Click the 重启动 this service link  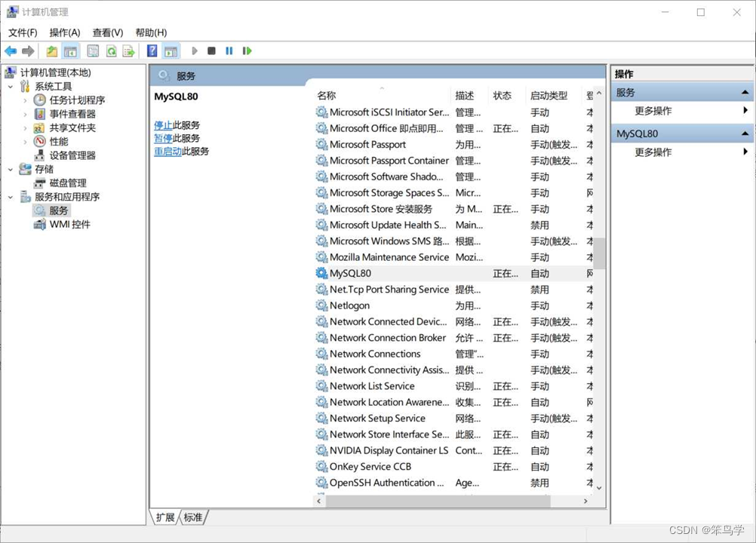pyautogui.click(x=167, y=152)
